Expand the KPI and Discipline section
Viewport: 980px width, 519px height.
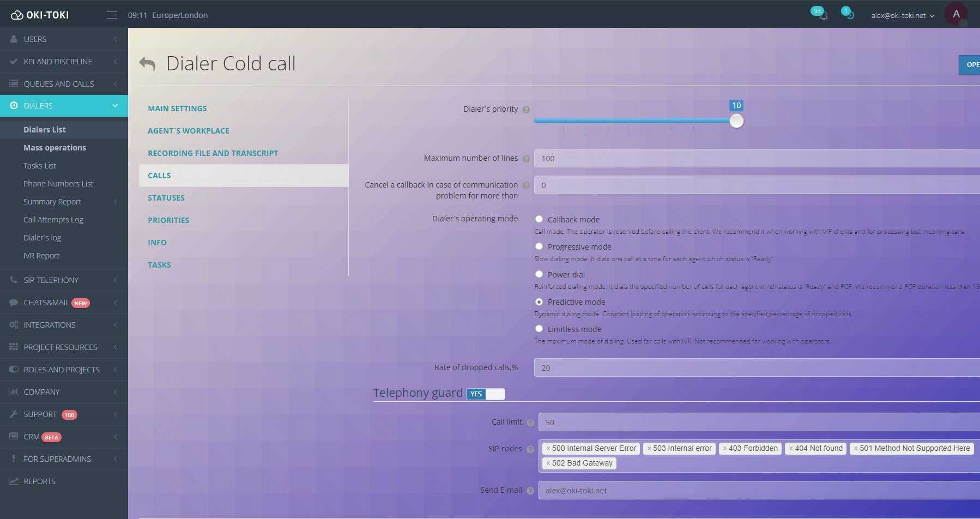click(x=116, y=62)
